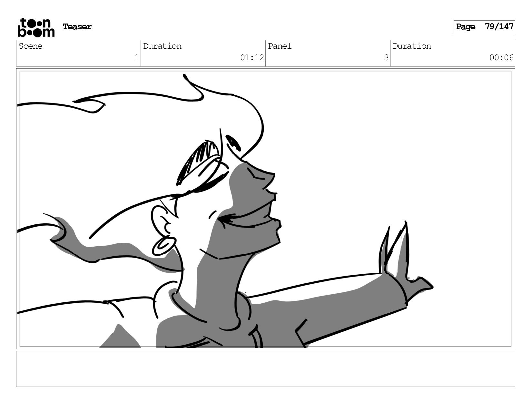Click the scene duration value '01:12'
Image resolution: width=532 pixels, height=411 pixels.
[252, 58]
